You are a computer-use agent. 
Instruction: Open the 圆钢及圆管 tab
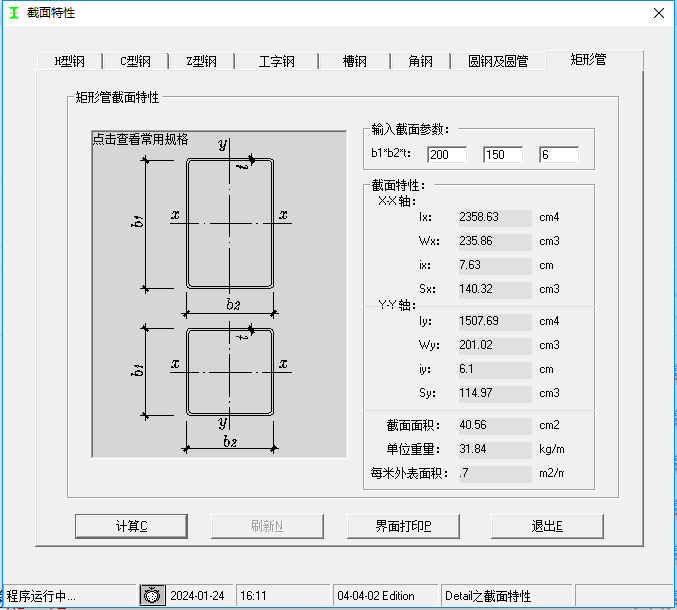point(498,61)
